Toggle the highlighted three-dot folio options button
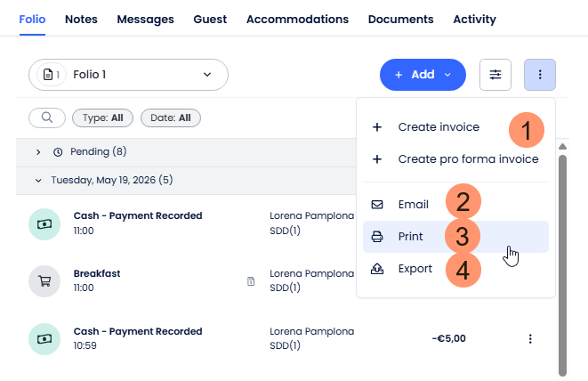The image size is (588, 381). click(x=540, y=75)
